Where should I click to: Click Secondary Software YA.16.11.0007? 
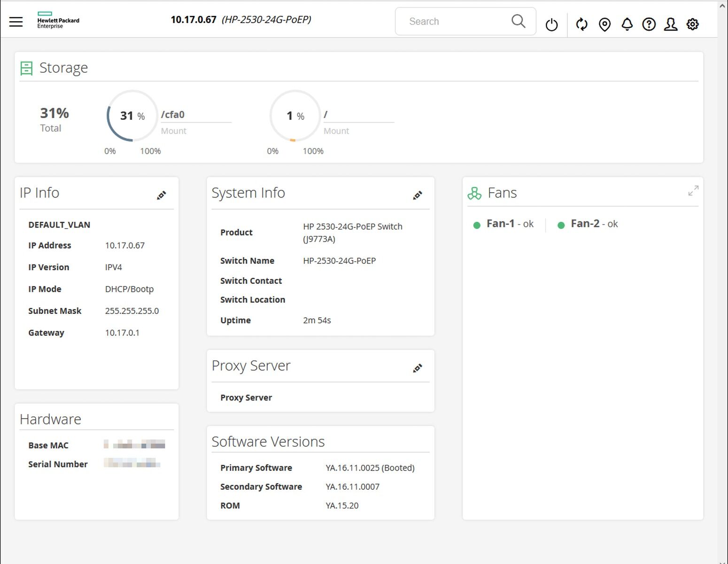click(353, 486)
